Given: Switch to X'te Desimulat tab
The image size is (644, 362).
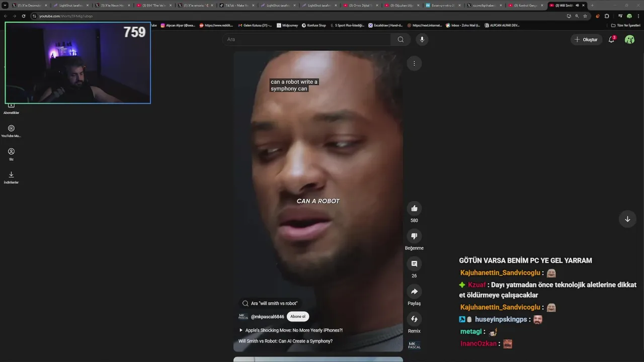Looking at the screenshot, I should (29, 5).
